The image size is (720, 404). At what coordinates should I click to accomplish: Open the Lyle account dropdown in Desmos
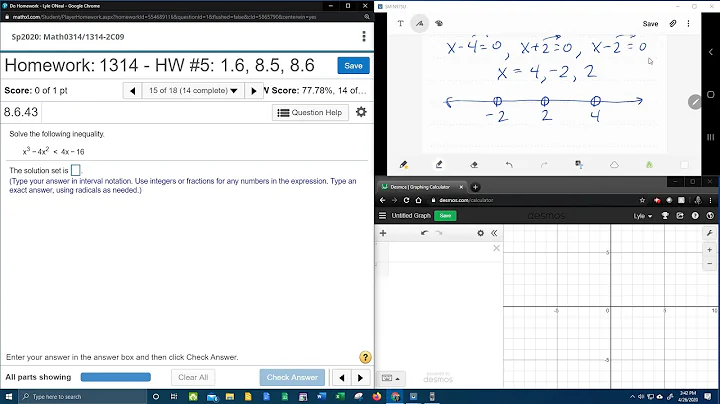643,216
